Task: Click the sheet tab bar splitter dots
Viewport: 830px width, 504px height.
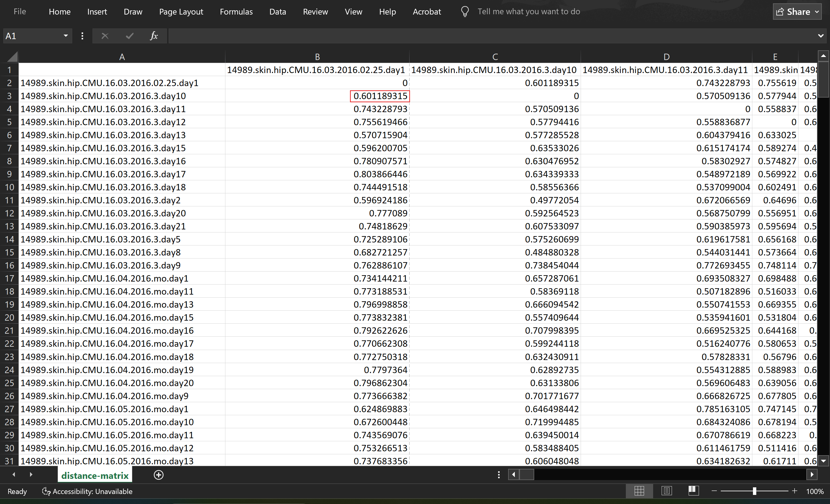Action: pos(499,475)
